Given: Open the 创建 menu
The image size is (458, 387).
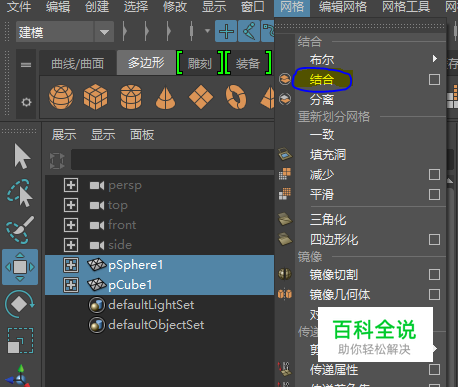Looking at the screenshot, I should pyautogui.click(x=97, y=7).
